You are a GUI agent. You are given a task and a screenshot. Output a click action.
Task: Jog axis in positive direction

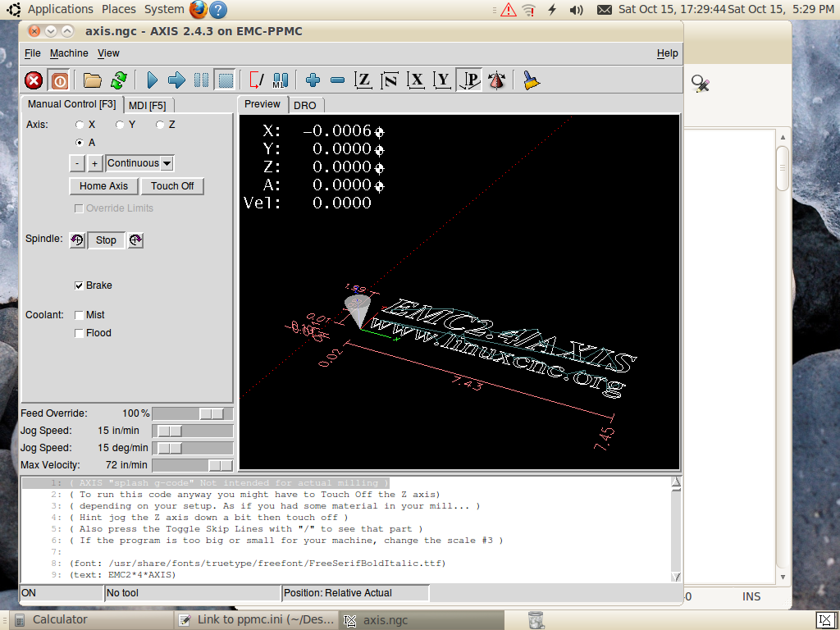(x=95, y=163)
